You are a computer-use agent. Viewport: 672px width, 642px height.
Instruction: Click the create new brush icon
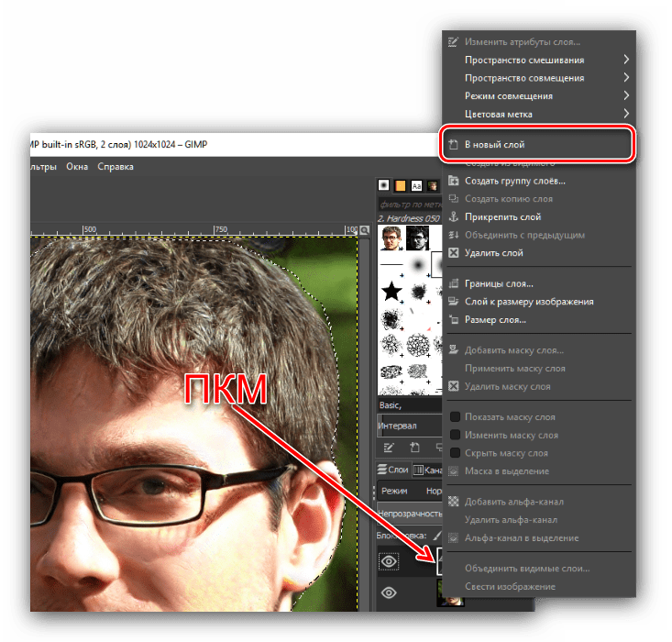click(414, 448)
